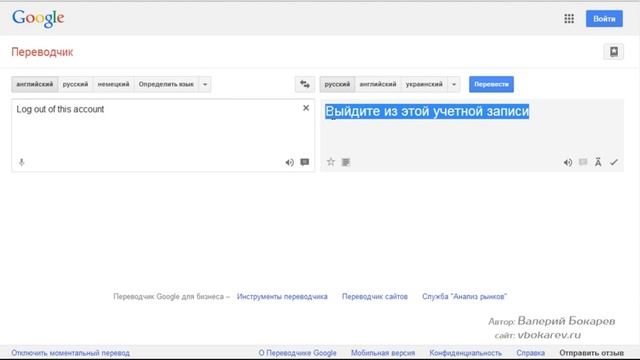640x360 pixels.
Task: Swap source and target languages
Action: pyautogui.click(x=305, y=84)
